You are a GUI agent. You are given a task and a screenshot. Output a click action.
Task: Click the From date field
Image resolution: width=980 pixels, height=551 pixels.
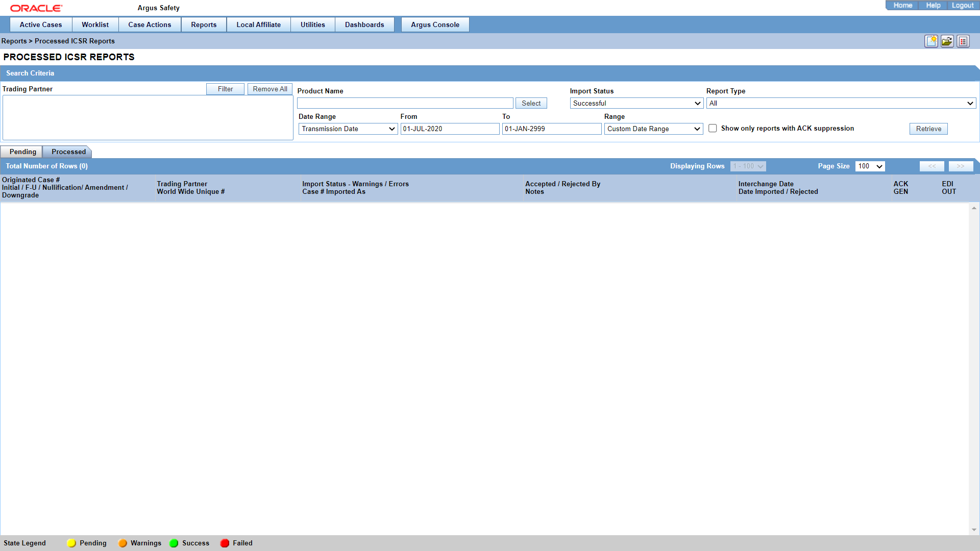450,129
